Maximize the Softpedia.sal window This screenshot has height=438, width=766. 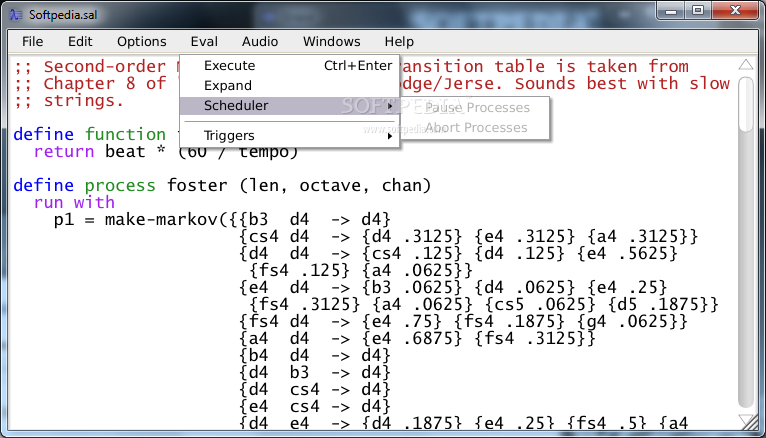(698, 11)
